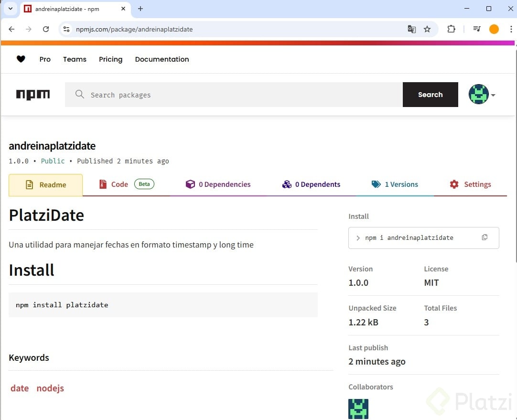517x420 pixels.
Task: Click the browser back arrow
Action: pos(11,29)
